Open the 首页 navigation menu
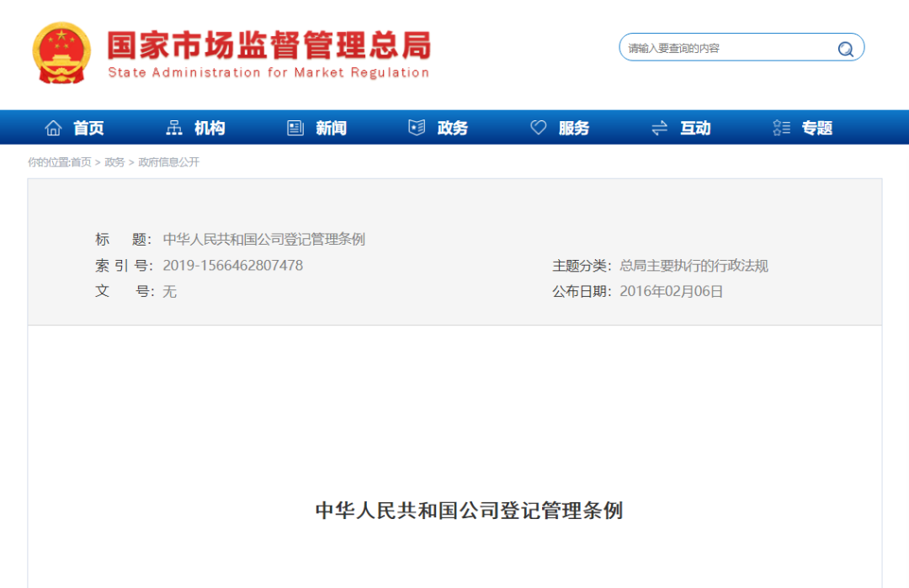The height and width of the screenshot is (588, 909). [88, 128]
